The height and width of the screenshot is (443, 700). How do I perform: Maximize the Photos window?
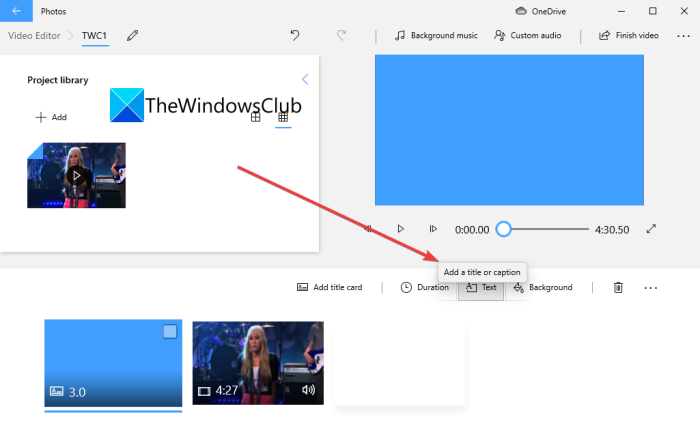tap(653, 11)
